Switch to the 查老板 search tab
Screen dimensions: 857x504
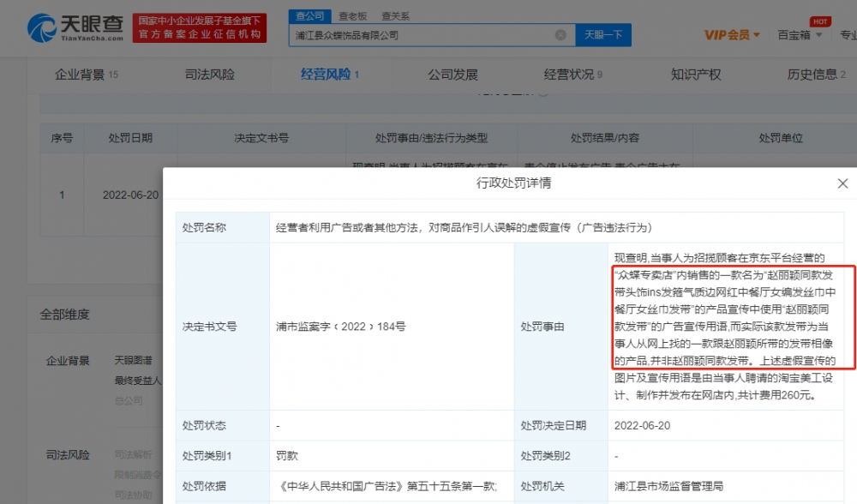351,15
